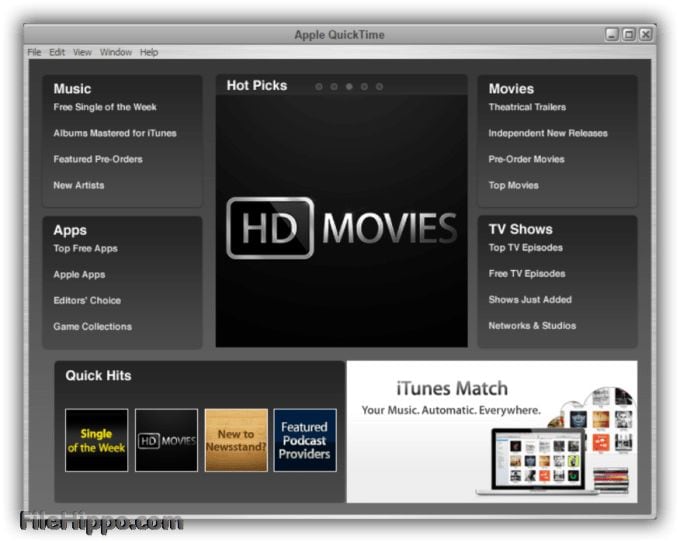Image resolution: width=680 pixels, height=543 pixels.
Task: View Apple Apps list
Action: pyautogui.click(x=79, y=275)
